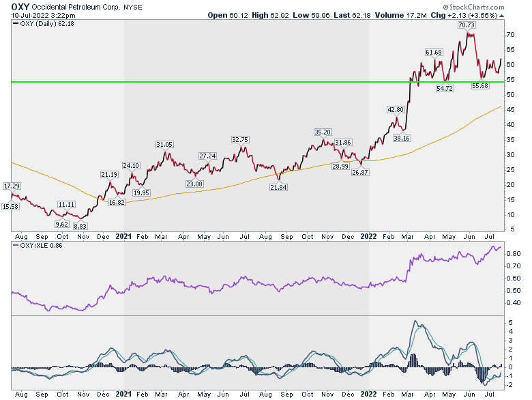The height and width of the screenshot is (400, 532).
Task: Click the Volume 17.2M value
Action: click(x=400, y=15)
